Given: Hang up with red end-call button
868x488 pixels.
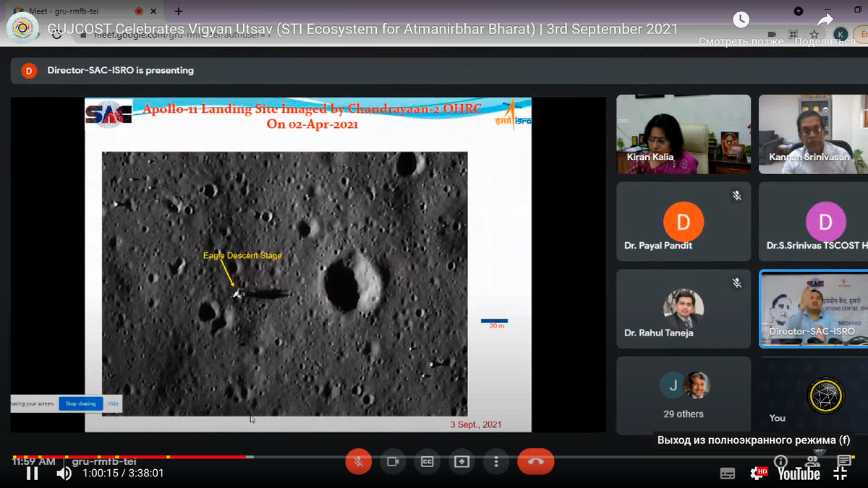Looking at the screenshot, I should pyautogui.click(x=536, y=461).
